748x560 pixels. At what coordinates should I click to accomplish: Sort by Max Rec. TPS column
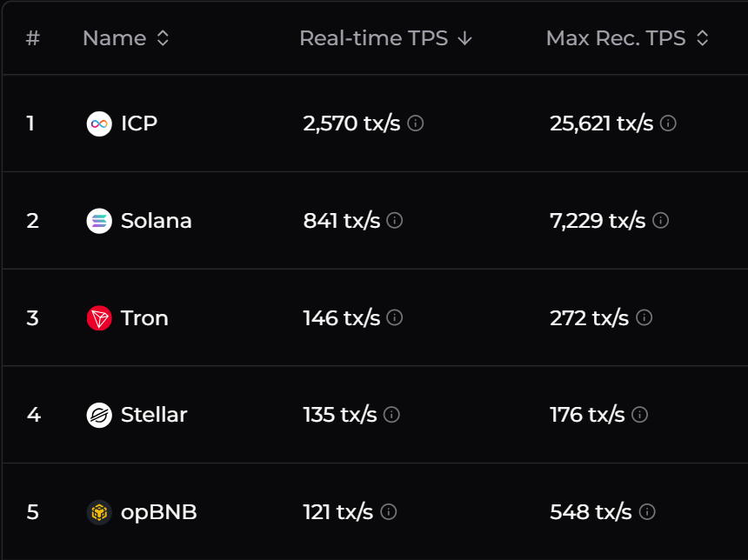point(627,38)
